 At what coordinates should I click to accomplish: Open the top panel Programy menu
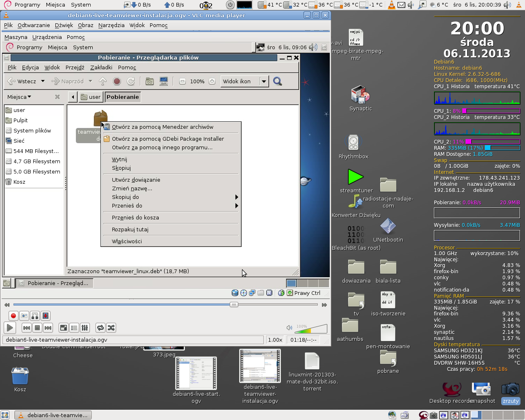click(23, 5)
